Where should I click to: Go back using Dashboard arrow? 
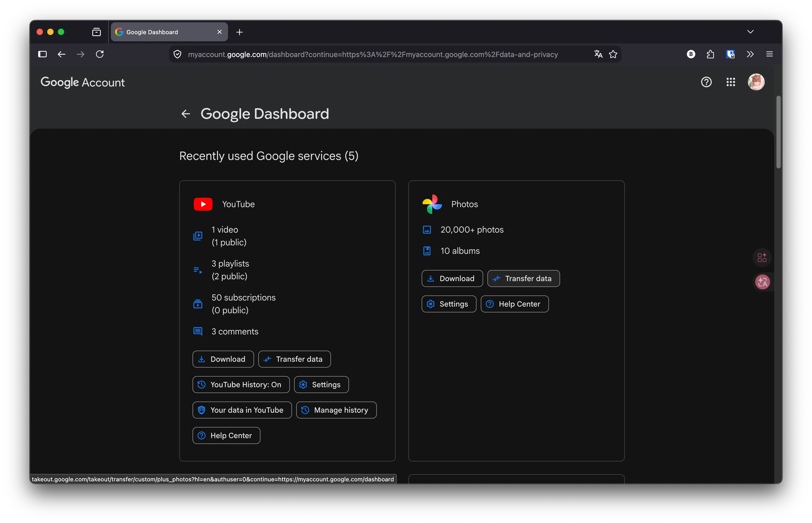click(x=185, y=114)
